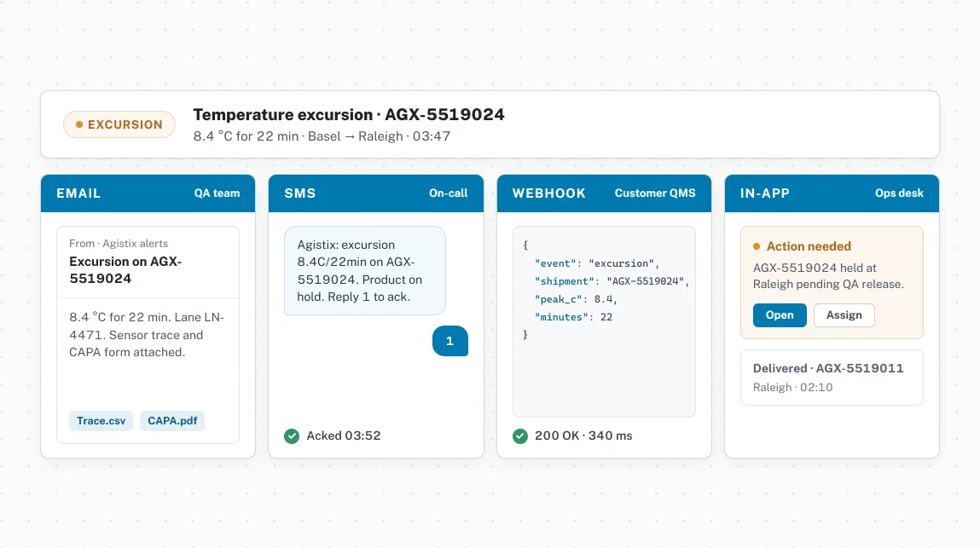980x548 pixels.
Task: Click the Raleigh · 02:10 timestamp
Action: (x=792, y=388)
